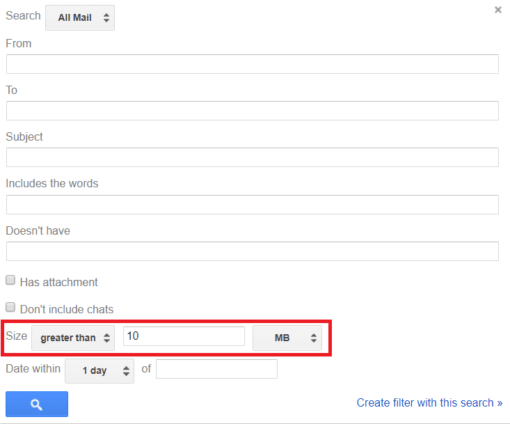Click the Has attachment label text
The width and height of the screenshot is (510, 424).
59,282
